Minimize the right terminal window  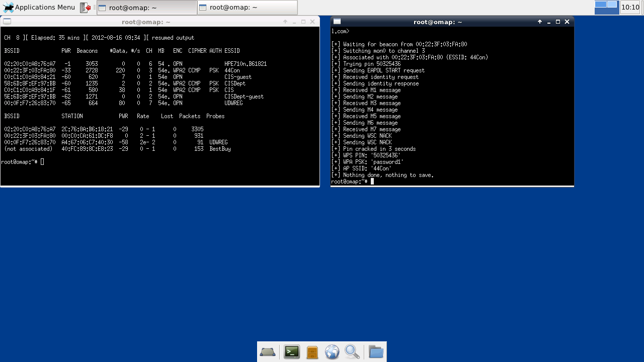[549, 22]
